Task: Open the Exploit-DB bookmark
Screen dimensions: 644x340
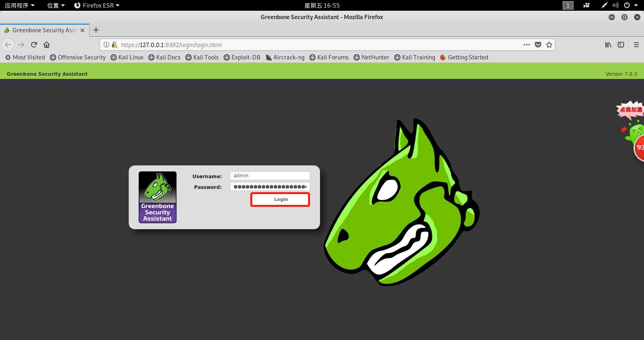Action: [242, 57]
